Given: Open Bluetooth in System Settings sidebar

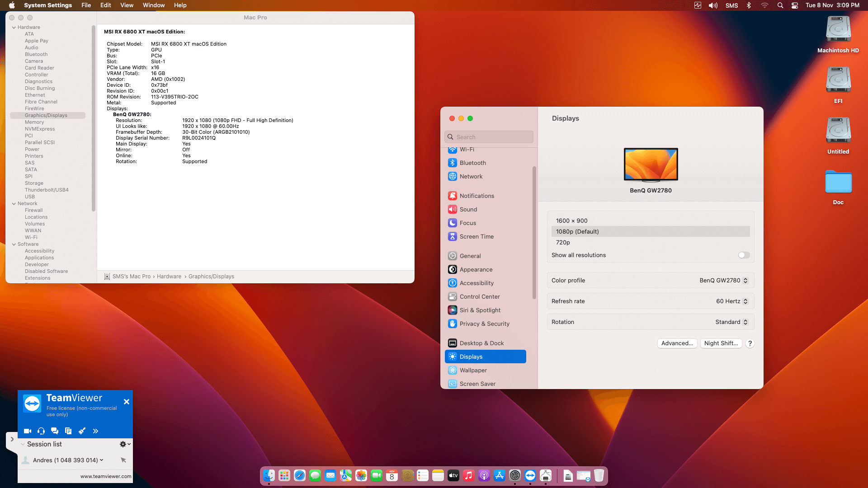Looking at the screenshot, I should (486, 163).
